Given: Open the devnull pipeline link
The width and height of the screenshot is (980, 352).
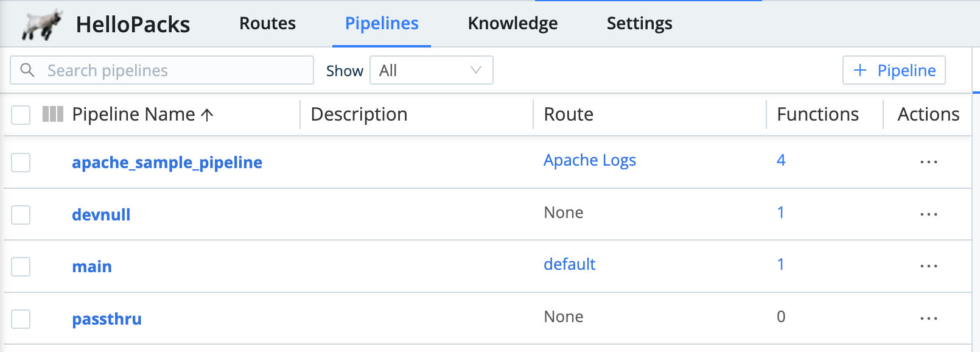Looking at the screenshot, I should click(x=101, y=214).
